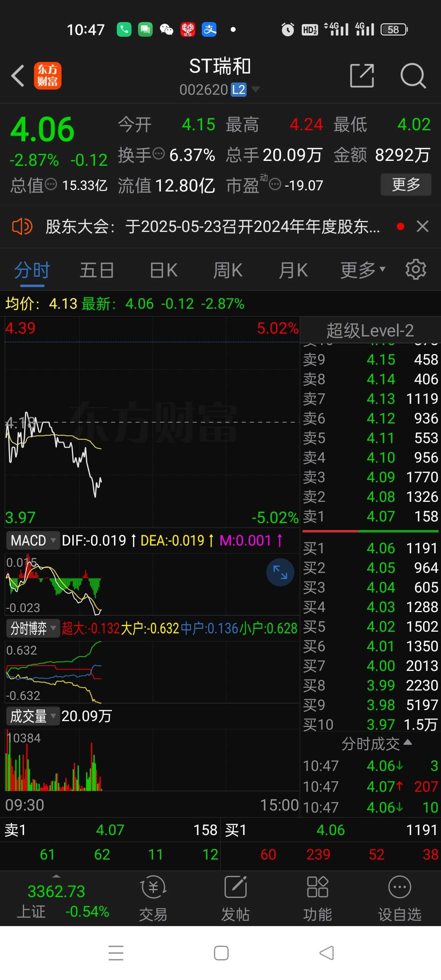Screen dimensions: 441x980
Task: Select the 买8 3.99 order row
Action: coord(370,685)
